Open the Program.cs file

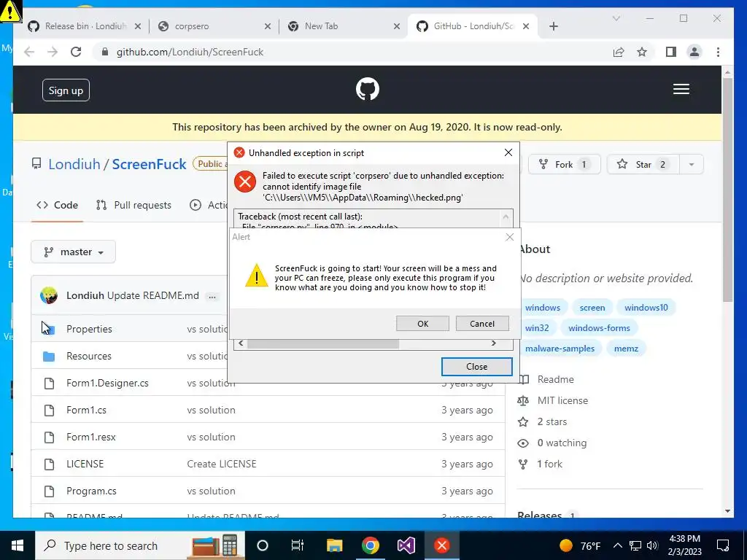tap(91, 491)
